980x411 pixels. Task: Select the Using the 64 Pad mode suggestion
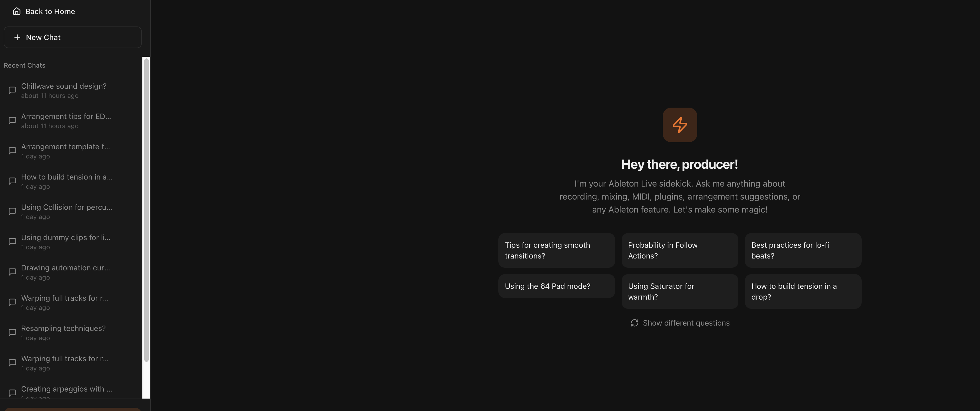(x=556, y=286)
